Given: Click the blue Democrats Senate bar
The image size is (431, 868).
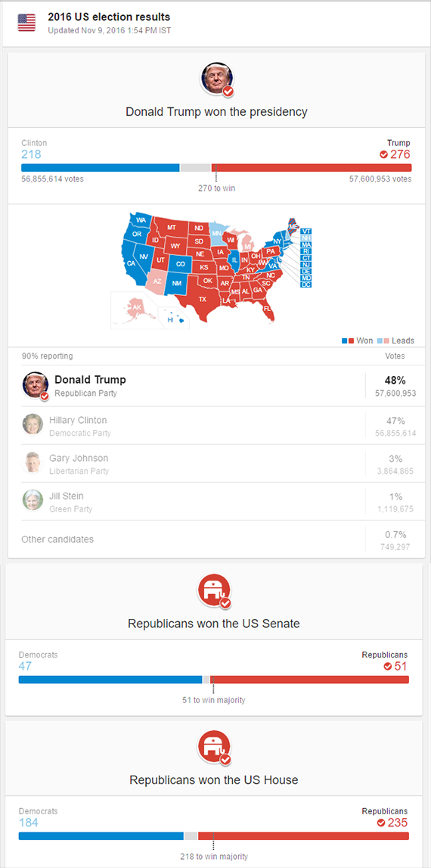Looking at the screenshot, I should (110, 680).
